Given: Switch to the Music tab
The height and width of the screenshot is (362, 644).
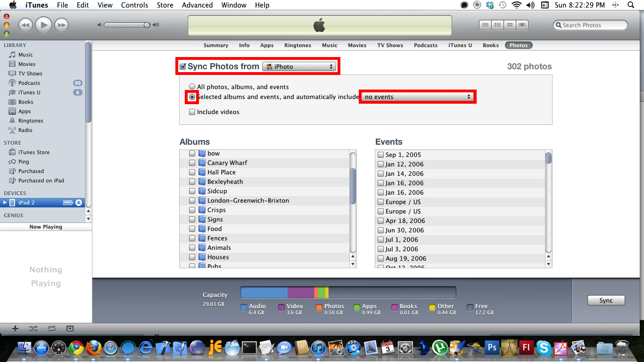Looking at the screenshot, I should [x=330, y=45].
